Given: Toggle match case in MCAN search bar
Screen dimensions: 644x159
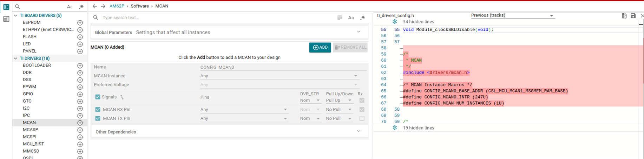Looking at the screenshot, I should pyautogui.click(x=351, y=18).
